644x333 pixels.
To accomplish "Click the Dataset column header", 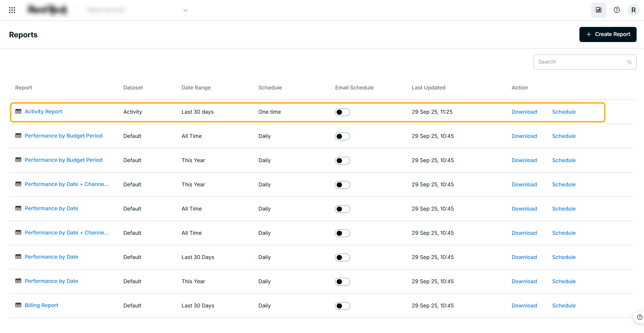I will pos(133,88).
